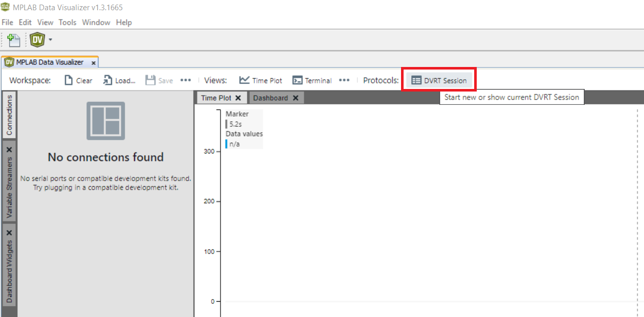Switch to the Time Plot panel tab

click(x=216, y=98)
